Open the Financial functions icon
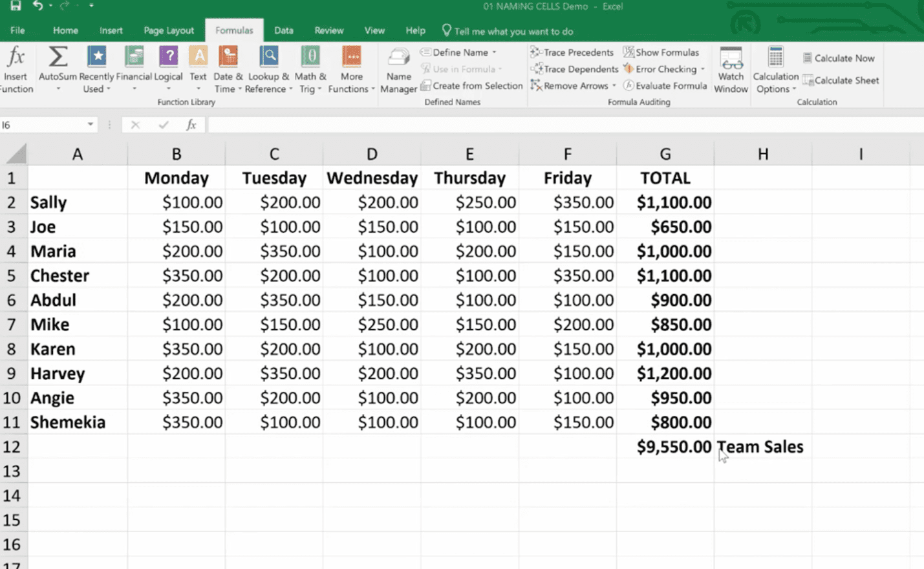Image resolution: width=924 pixels, height=569 pixels. [134, 58]
